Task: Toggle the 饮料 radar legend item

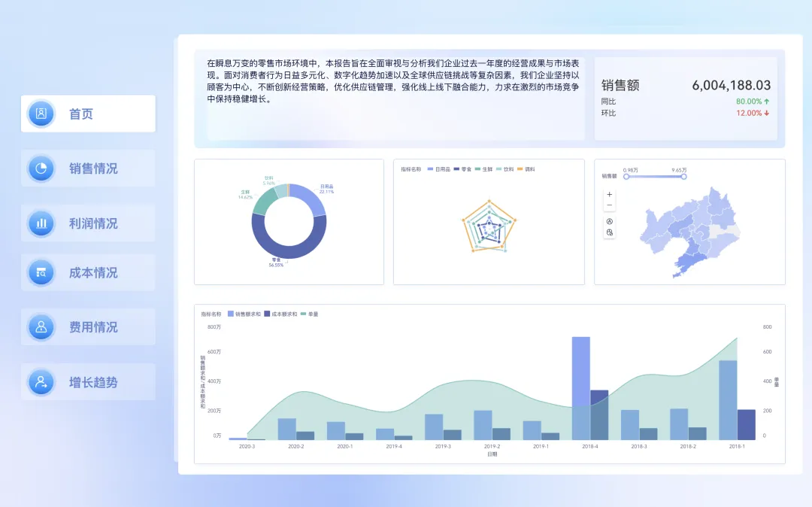Action: click(x=505, y=169)
